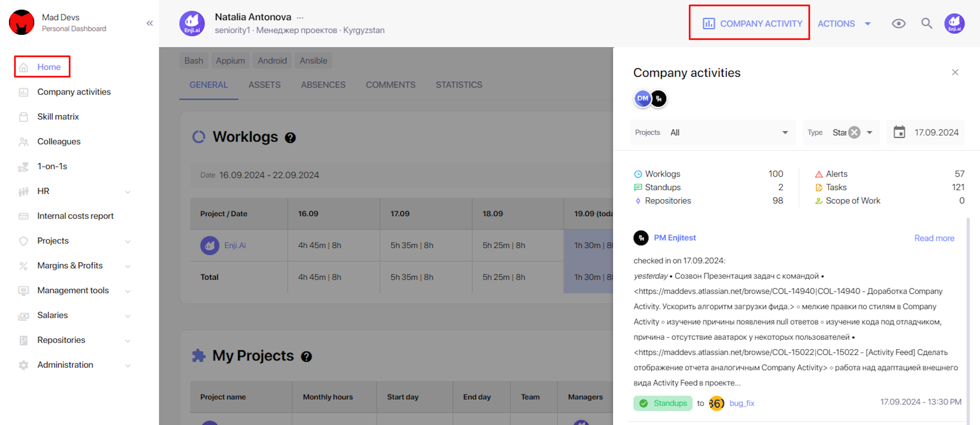Image resolution: width=980 pixels, height=425 pixels.
Task: Click the Worklogs help question mark icon
Action: pyautogui.click(x=290, y=138)
